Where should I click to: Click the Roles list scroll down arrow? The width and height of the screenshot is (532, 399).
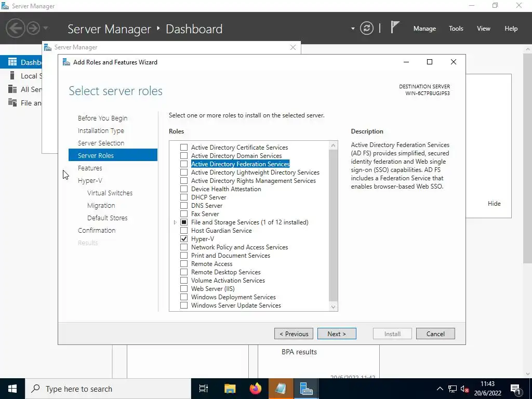(x=333, y=307)
